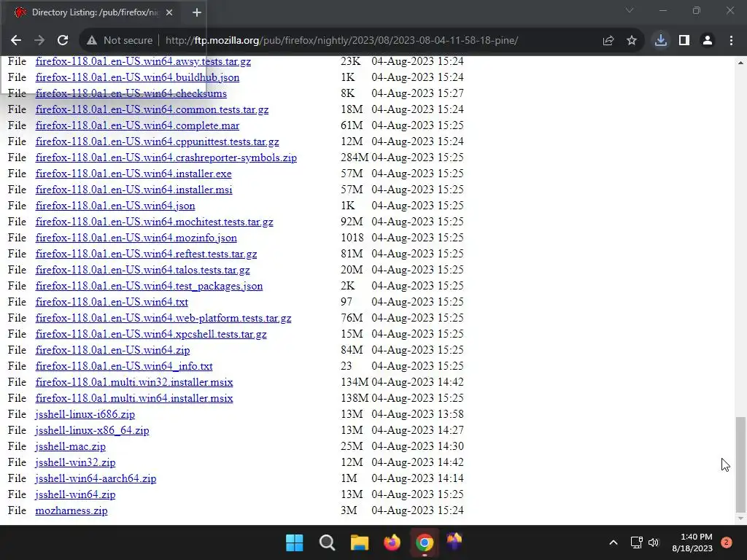
Task: Open win64 mozinfo.json link
Action: pos(136,238)
